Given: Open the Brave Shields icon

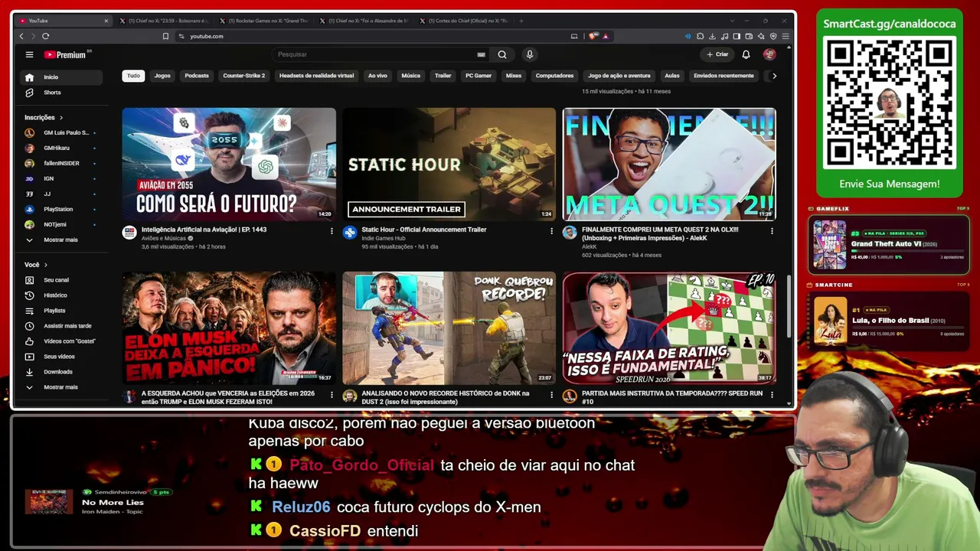Looking at the screenshot, I should tap(593, 36).
